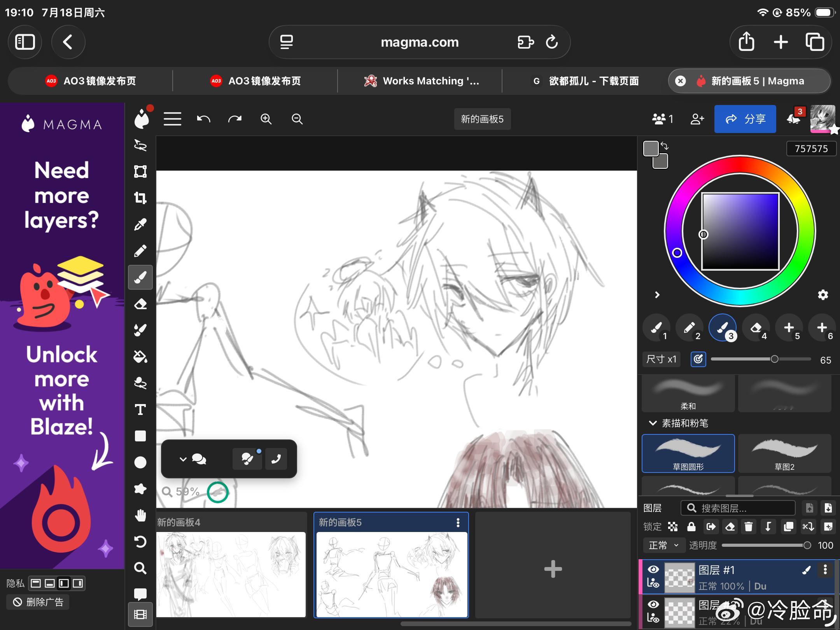Select brush preset slot 1
The height and width of the screenshot is (630, 840).
pyautogui.click(x=656, y=327)
